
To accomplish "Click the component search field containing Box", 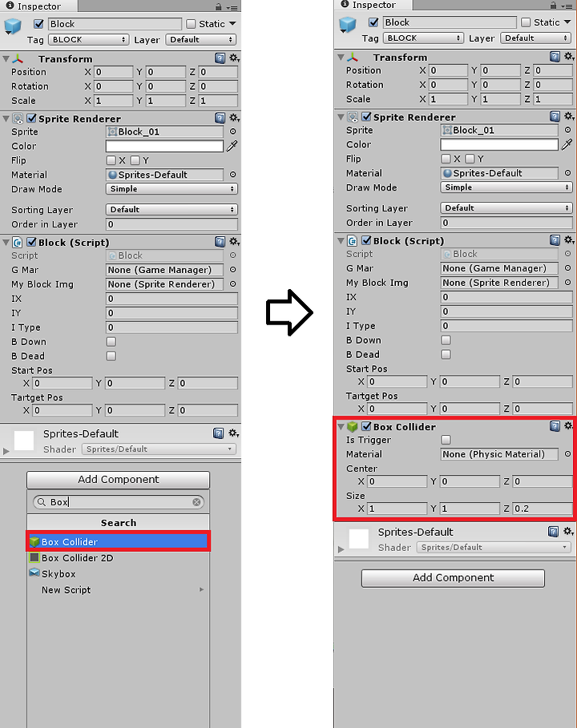I will (x=118, y=502).
